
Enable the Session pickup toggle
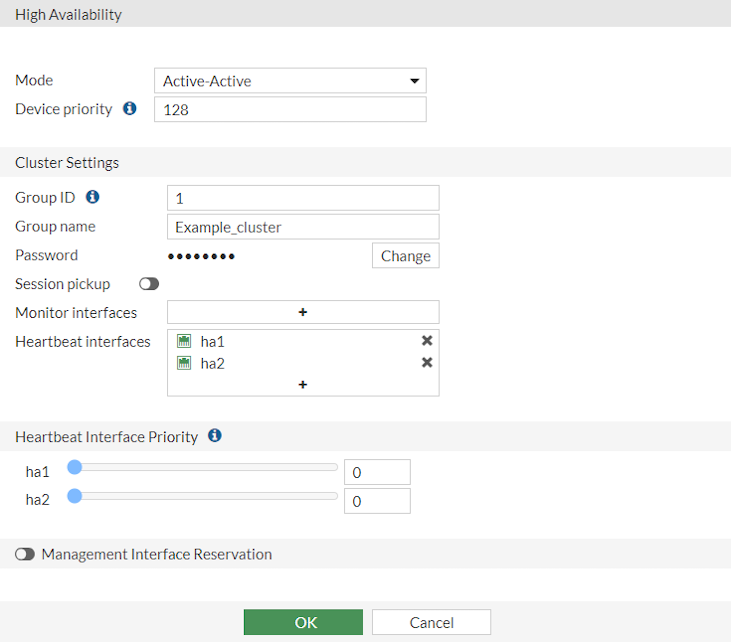(149, 284)
